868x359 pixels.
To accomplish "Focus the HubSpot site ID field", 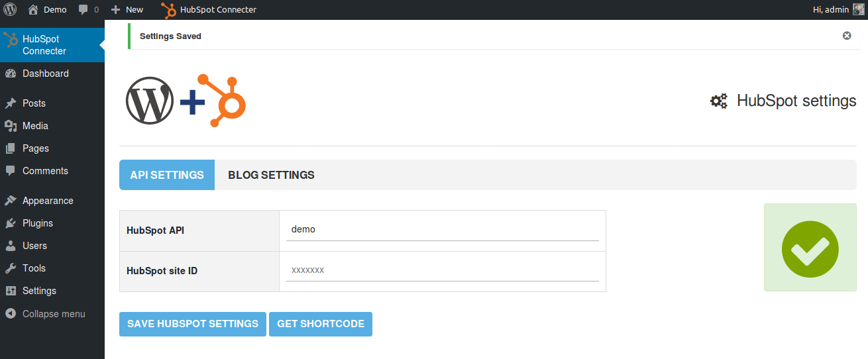I will click(443, 270).
